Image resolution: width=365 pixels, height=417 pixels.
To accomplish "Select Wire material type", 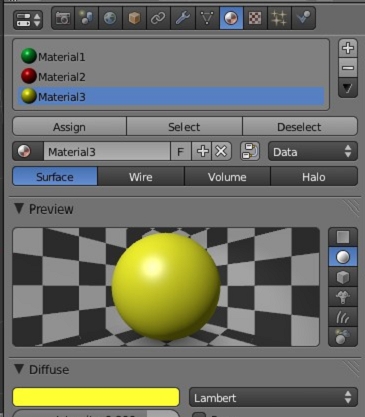I will click(141, 176).
